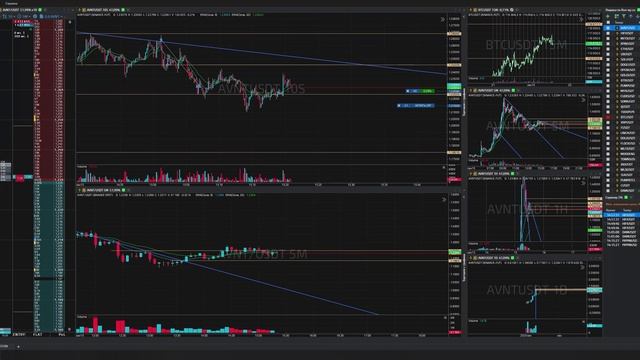
Task: Expand AVNTUSDT 1D chart side panel chevrons
Action: 583,267
